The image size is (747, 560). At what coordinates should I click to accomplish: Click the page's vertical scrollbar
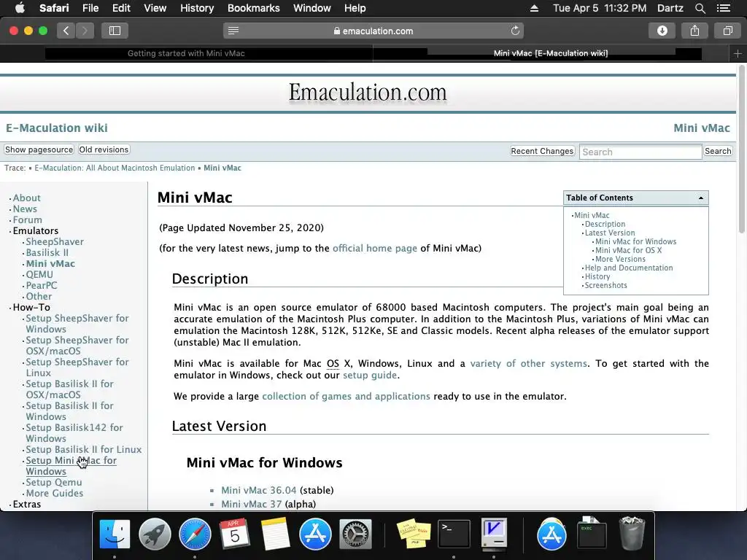(741, 149)
